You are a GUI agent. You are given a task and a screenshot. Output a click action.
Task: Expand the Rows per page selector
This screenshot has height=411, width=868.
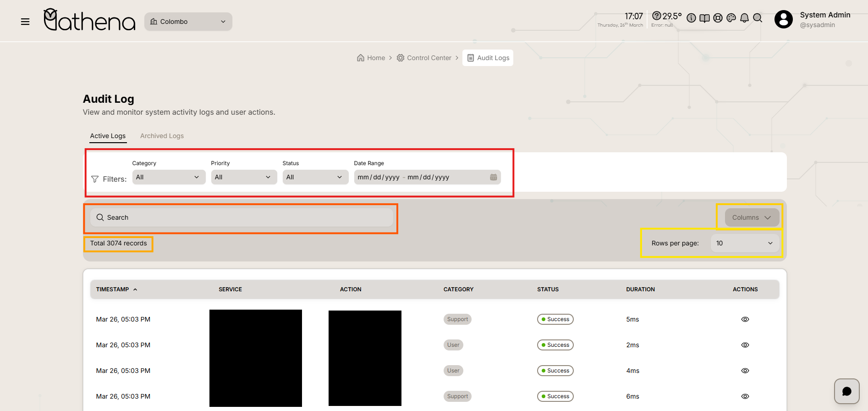tap(744, 243)
